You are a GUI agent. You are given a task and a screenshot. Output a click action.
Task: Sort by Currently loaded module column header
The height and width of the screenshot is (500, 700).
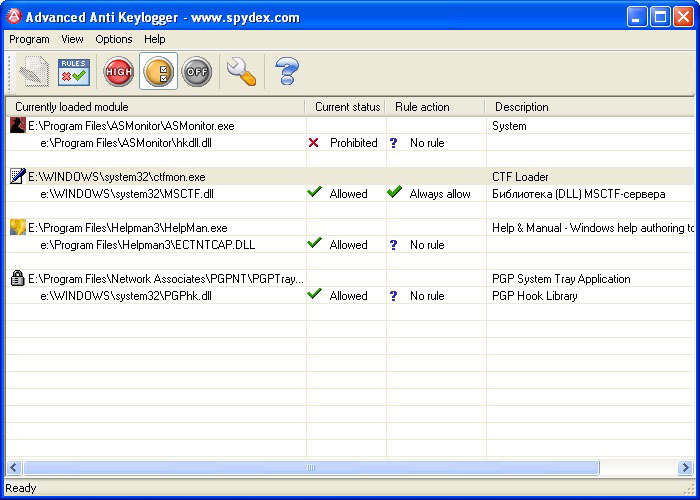point(155,107)
